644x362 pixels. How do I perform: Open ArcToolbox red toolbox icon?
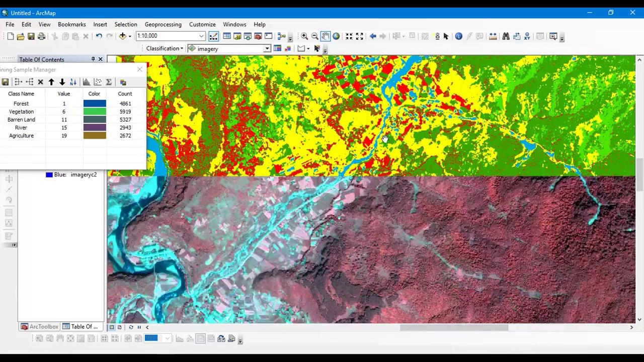pyautogui.click(x=258, y=36)
